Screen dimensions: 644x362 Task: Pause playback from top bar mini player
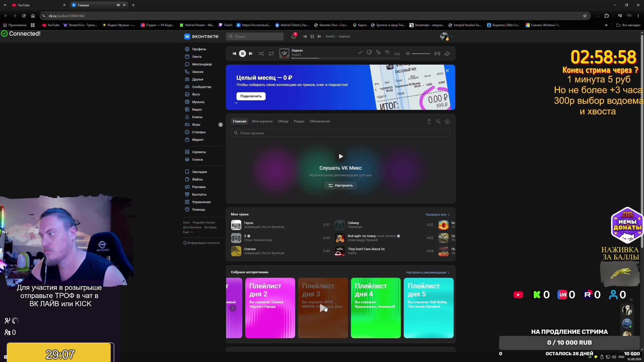[312, 36]
